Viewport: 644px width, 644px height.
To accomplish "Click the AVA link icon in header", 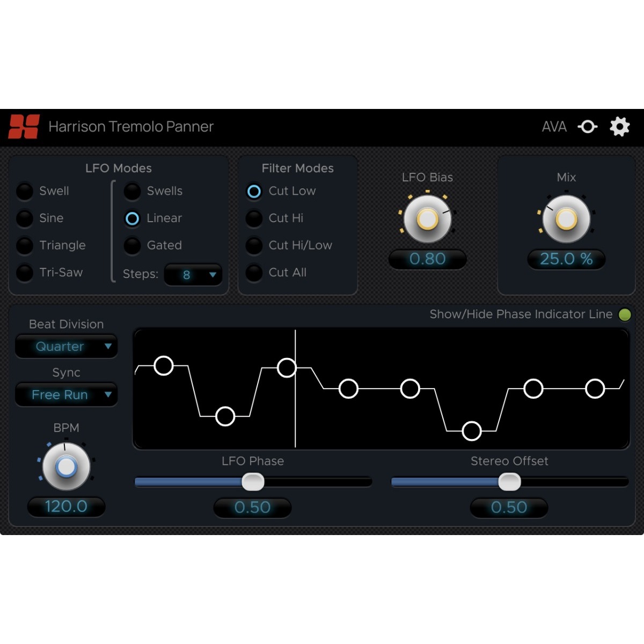I will (x=588, y=127).
